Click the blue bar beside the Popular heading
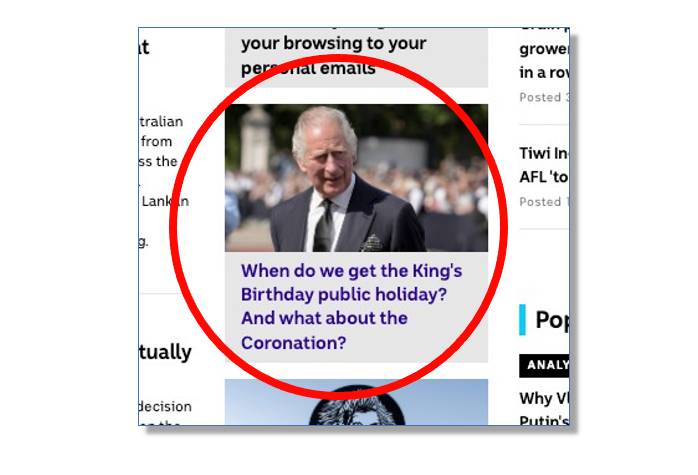 [x=522, y=320]
